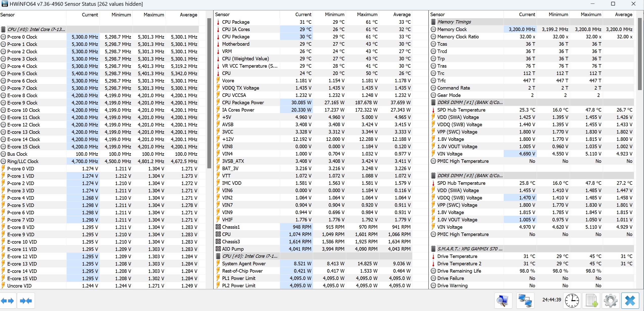
Task: Open the sensor logging magnifier icon
Action: coord(503,301)
